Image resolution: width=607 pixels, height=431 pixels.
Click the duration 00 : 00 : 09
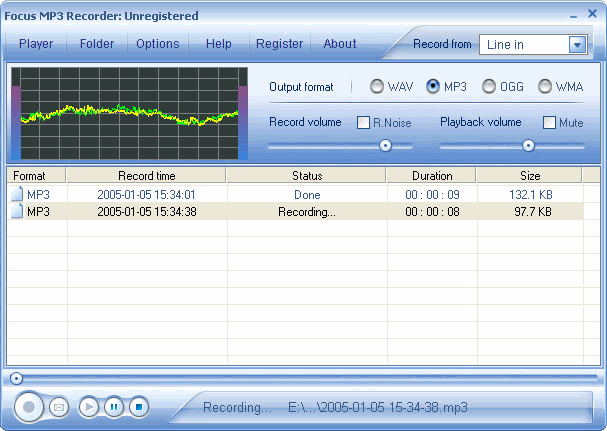pos(432,194)
